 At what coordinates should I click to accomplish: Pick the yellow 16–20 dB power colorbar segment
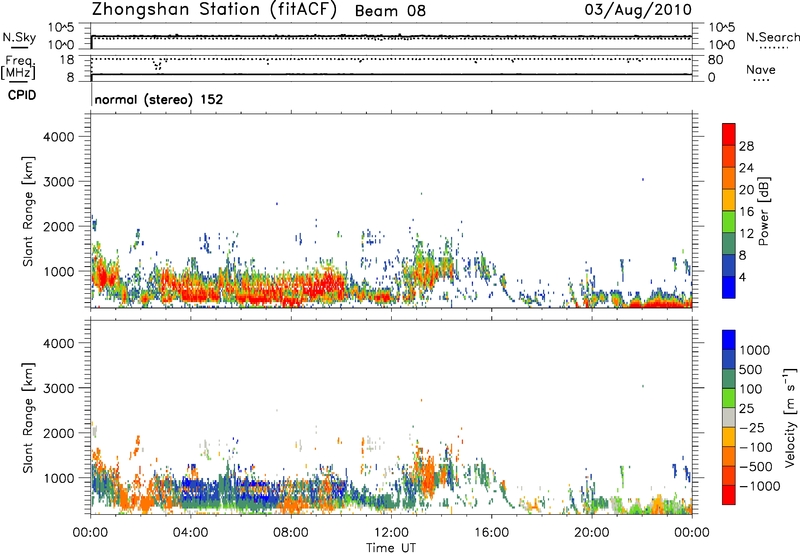[729, 200]
